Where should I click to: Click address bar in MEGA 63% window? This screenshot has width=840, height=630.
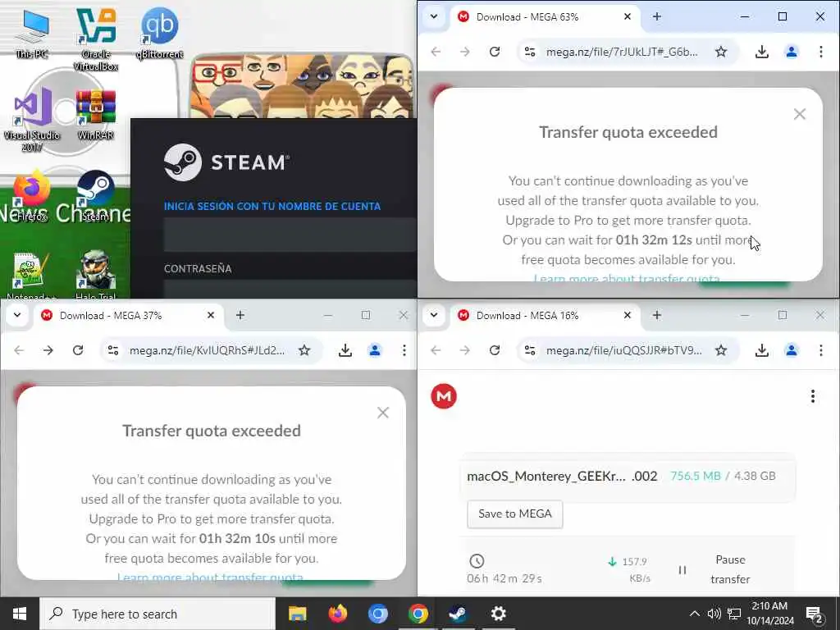(622, 52)
